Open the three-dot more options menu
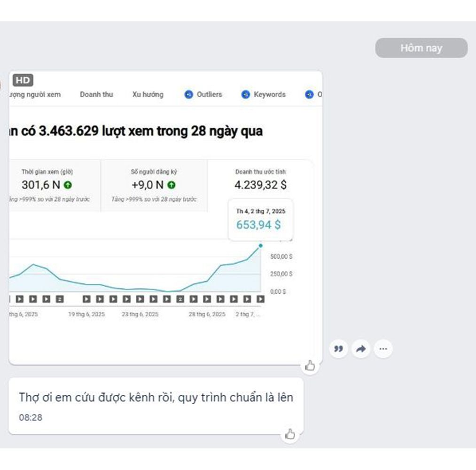The image size is (476, 470). (x=383, y=349)
